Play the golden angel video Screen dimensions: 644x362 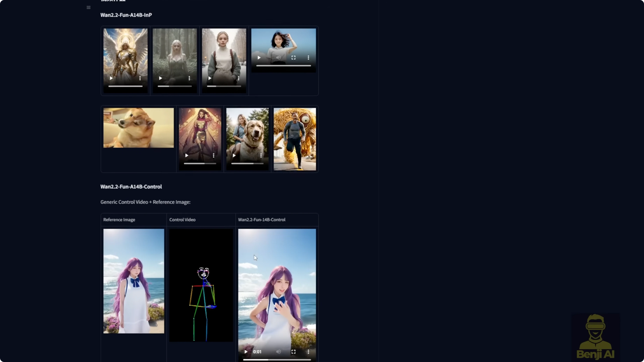(x=111, y=78)
